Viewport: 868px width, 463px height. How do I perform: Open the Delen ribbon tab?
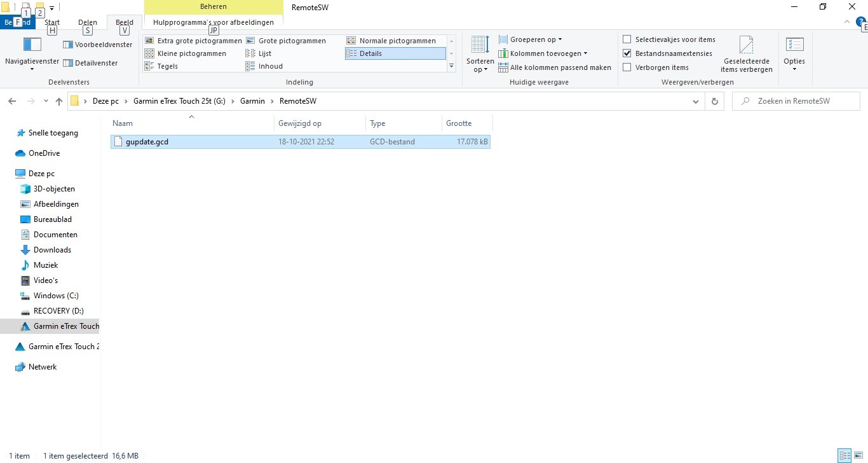pos(88,22)
